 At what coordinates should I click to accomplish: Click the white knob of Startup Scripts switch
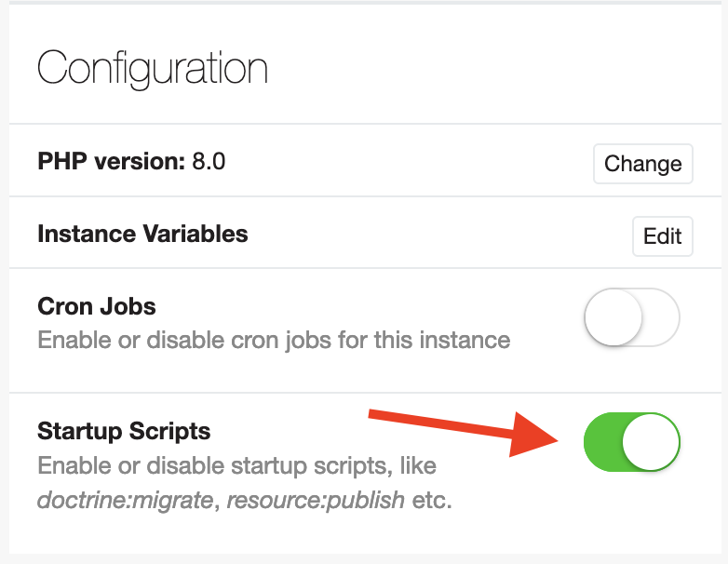click(x=651, y=443)
